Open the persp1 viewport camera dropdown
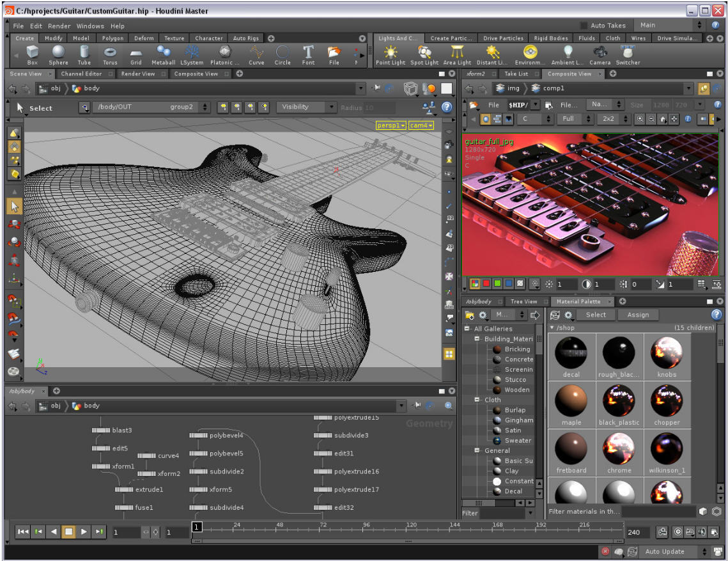This screenshot has height=561, width=728. [x=391, y=126]
